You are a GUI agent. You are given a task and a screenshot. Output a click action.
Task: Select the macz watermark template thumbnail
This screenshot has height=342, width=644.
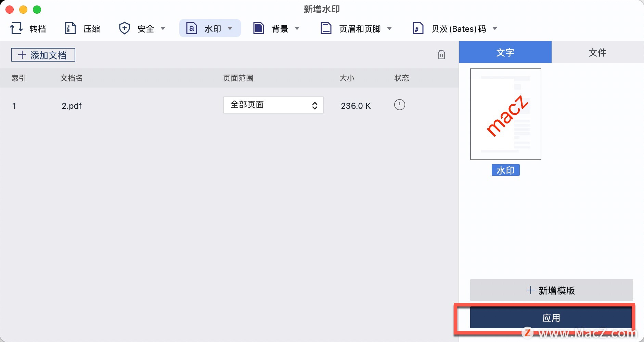click(x=506, y=114)
